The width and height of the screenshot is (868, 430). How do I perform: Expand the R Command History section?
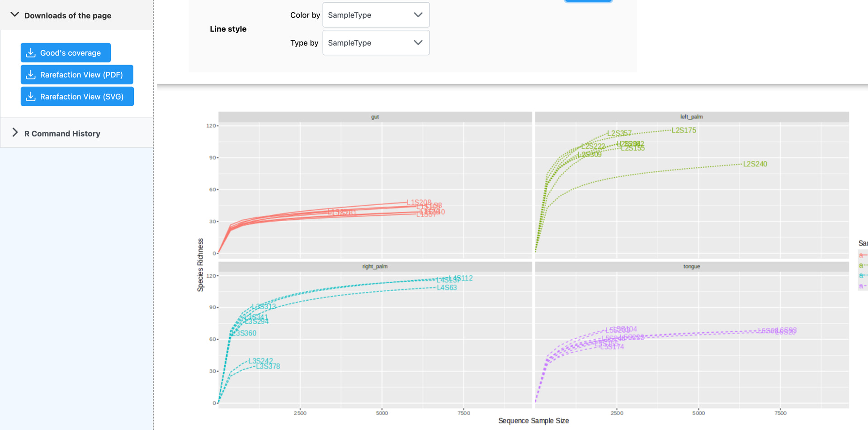tap(15, 133)
